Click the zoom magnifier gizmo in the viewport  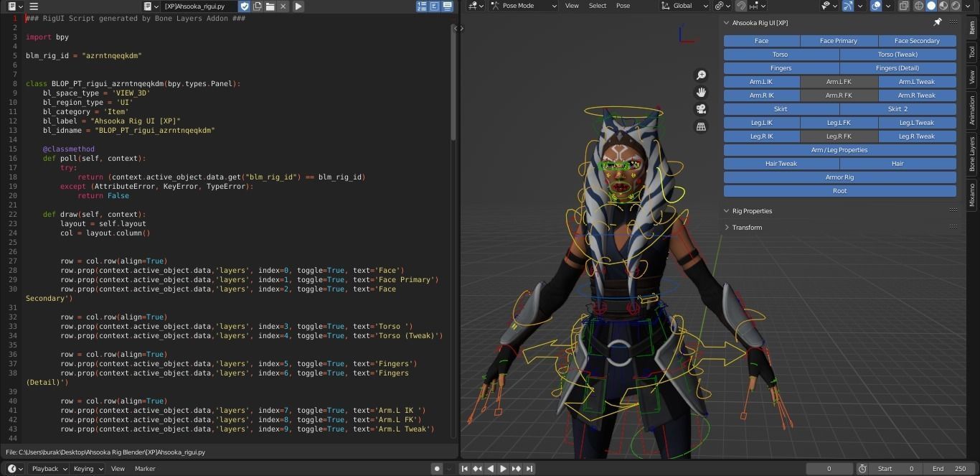(701, 75)
